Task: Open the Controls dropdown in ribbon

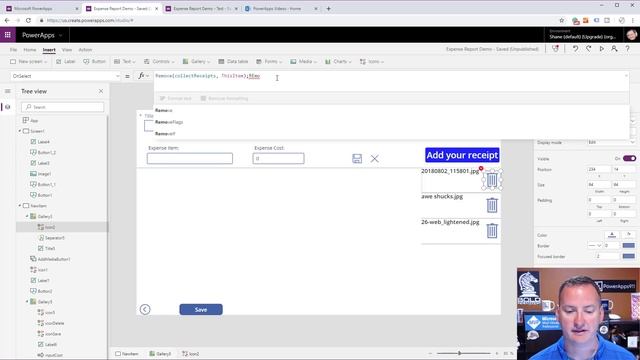Action: tap(159, 62)
